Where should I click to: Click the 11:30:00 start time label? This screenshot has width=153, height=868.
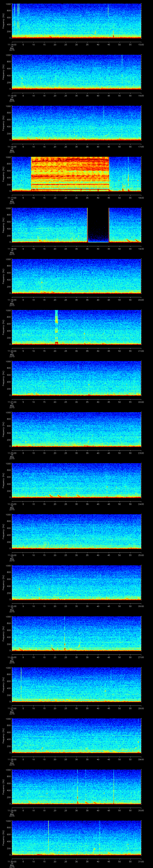coord(12,861)
